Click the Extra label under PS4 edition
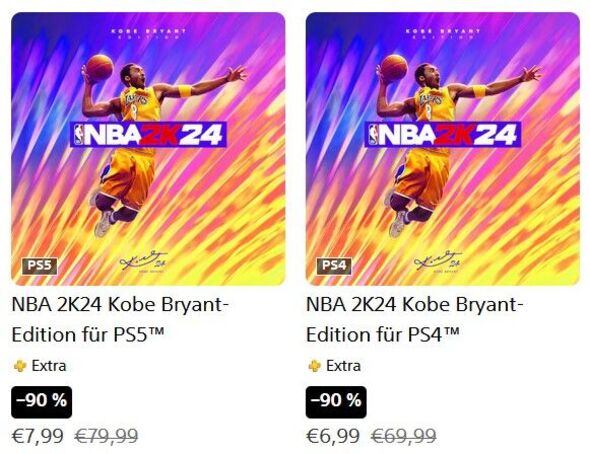Image resolution: width=590 pixels, height=454 pixels. (x=344, y=366)
